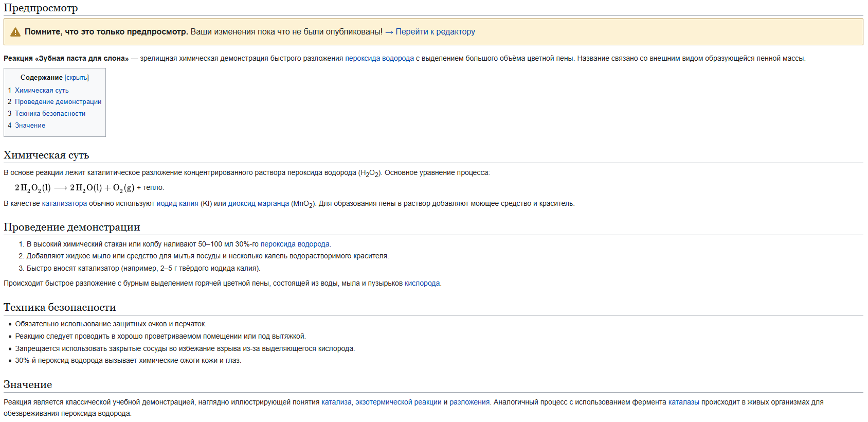Screen dimensions: 868x422
Task: Follow the 'каталазы' enzyme link
Action: [x=683, y=402]
